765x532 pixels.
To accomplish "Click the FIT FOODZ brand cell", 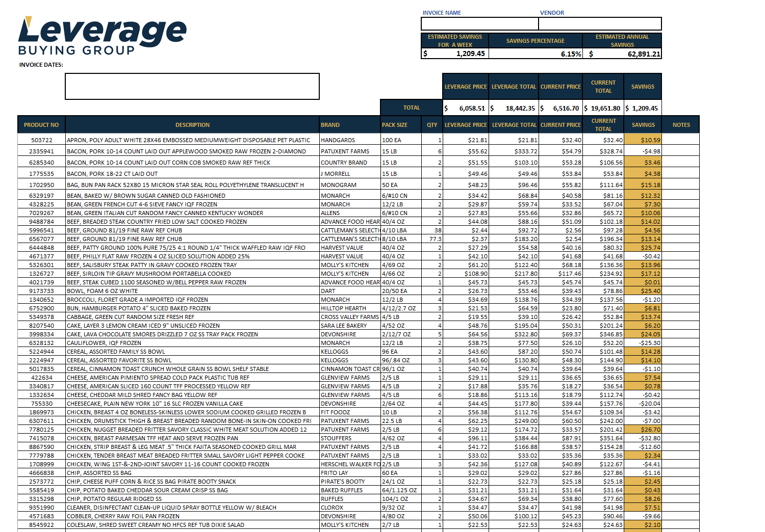I will pyautogui.click(x=350, y=412).
